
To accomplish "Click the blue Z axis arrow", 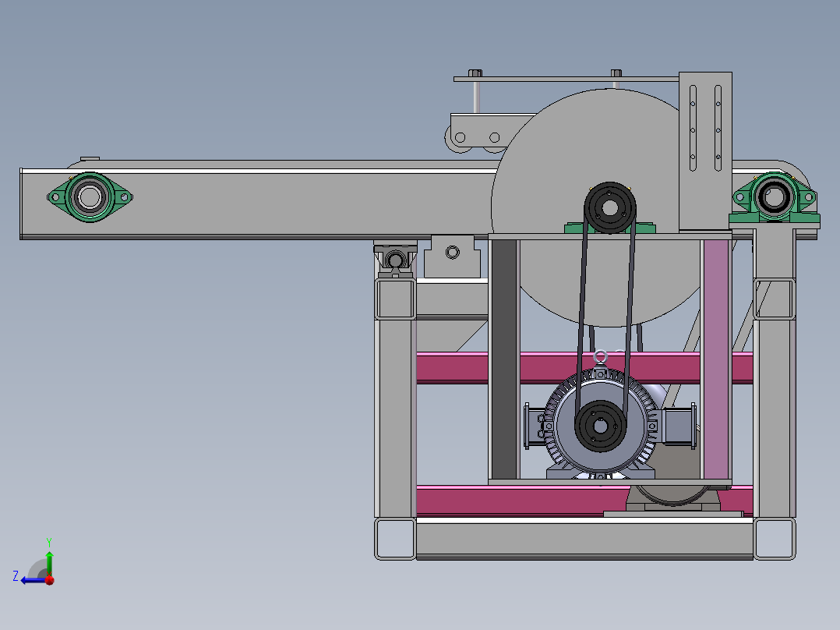I will click(34, 581).
